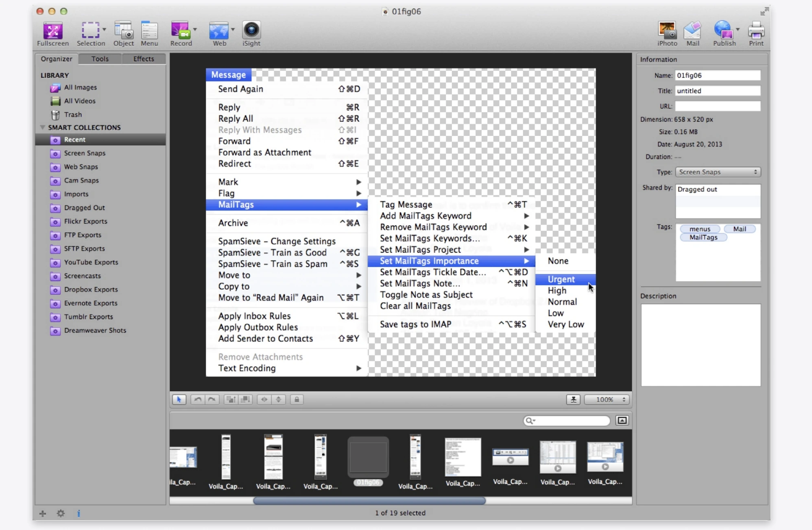Open the Trash in the library
This screenshot has height=530, width=812.
tap(73, 114)
